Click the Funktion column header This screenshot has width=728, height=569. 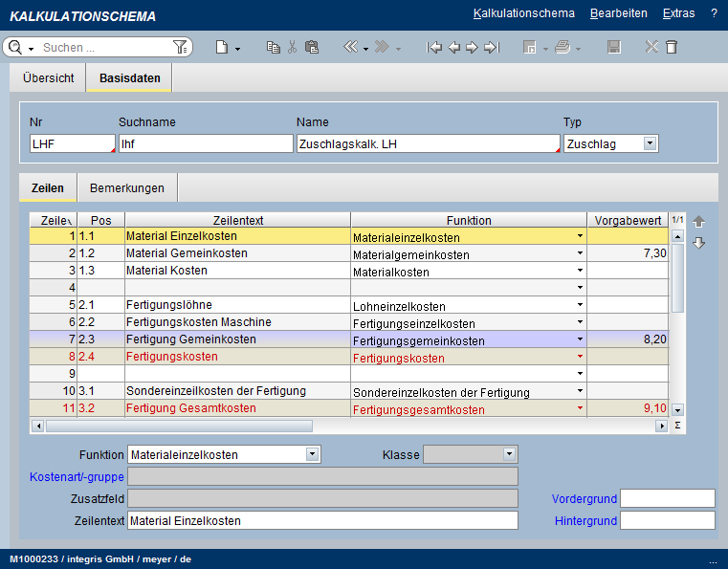[x=469, y=220]
